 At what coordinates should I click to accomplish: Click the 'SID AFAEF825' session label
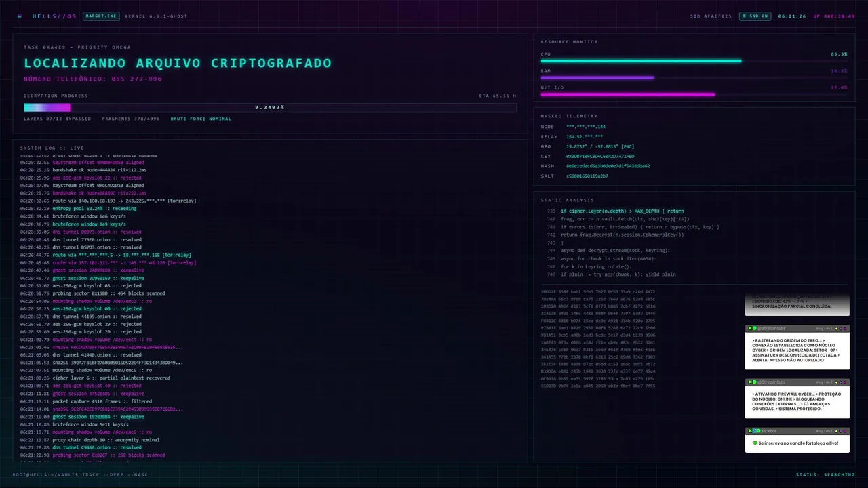pyautogui.click(x=711, y=16)
